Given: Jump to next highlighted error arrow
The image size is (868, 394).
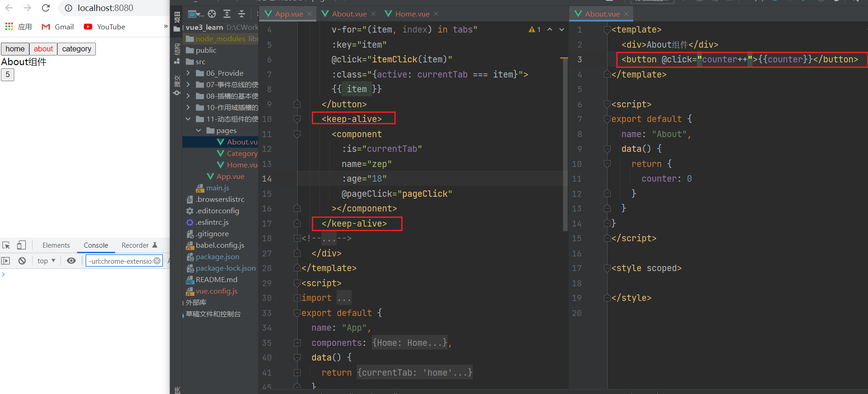Looking at the screenshot, I should pos(562,29).
